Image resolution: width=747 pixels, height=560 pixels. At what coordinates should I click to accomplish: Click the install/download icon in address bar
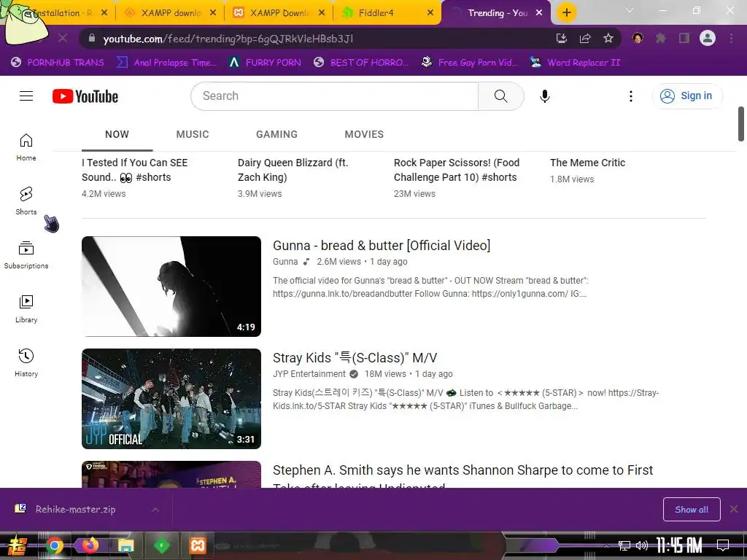point(562,39)
